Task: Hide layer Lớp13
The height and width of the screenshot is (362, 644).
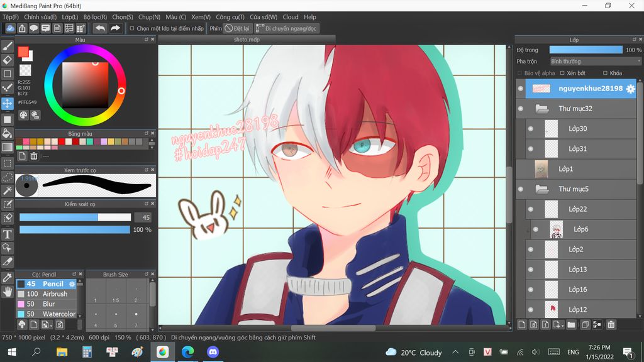Action: [531, 270]
